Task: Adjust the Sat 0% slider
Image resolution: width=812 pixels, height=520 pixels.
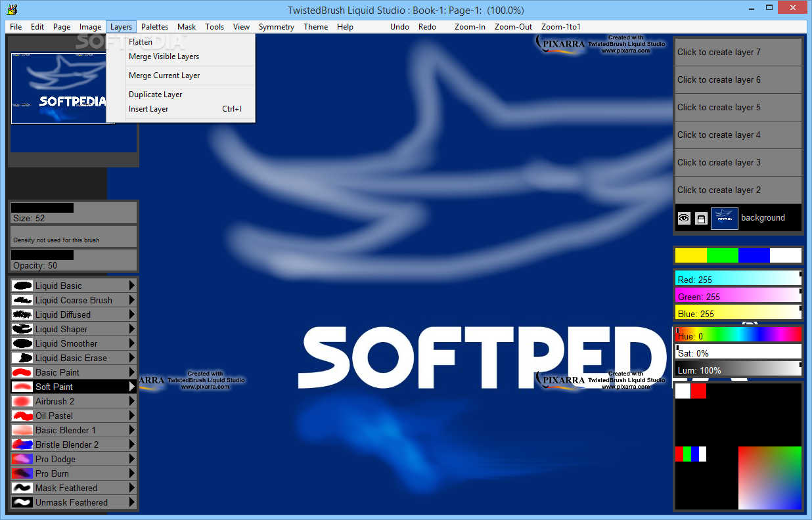Action: [738, 351]
